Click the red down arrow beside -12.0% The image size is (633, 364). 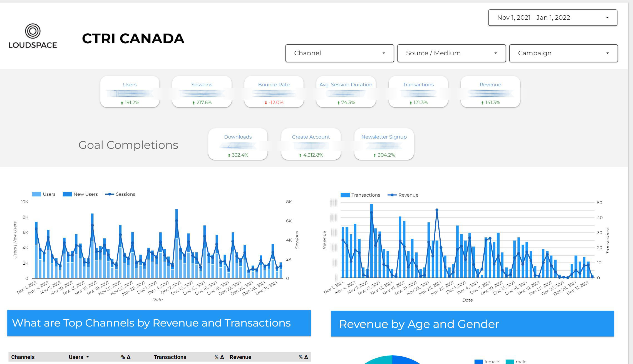[x=266, y=103]
